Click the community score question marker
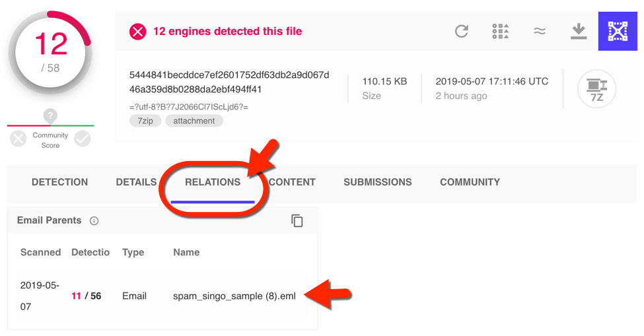 coord(50,116)
